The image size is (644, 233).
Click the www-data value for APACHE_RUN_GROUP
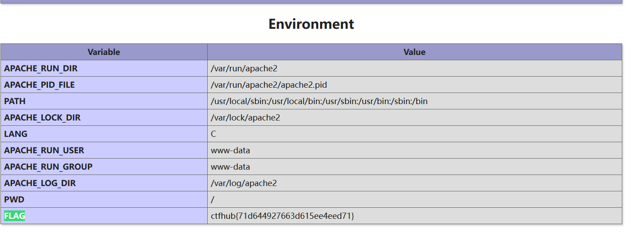point(230,167)
